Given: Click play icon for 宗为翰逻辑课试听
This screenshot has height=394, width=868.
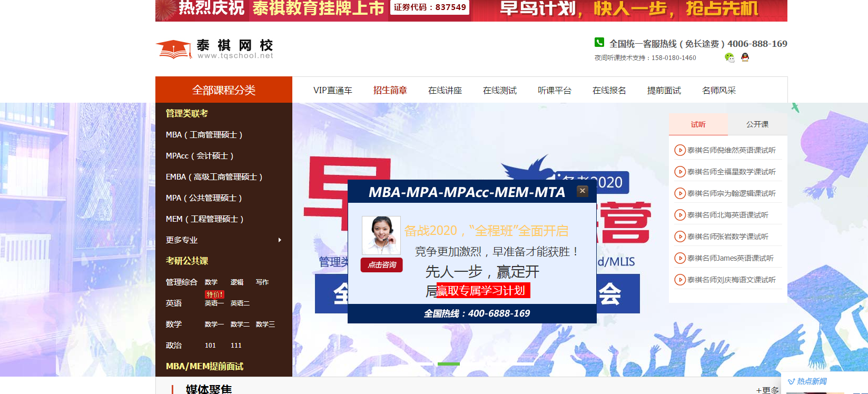Looking at the screenshot, I should click(x=680, y=193).
